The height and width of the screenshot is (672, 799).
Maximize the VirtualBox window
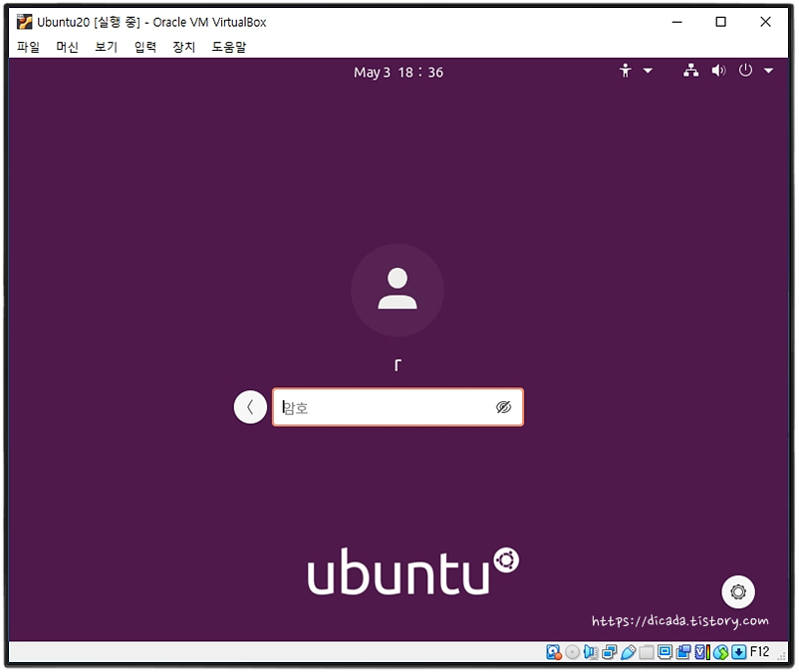pos(720,22)
